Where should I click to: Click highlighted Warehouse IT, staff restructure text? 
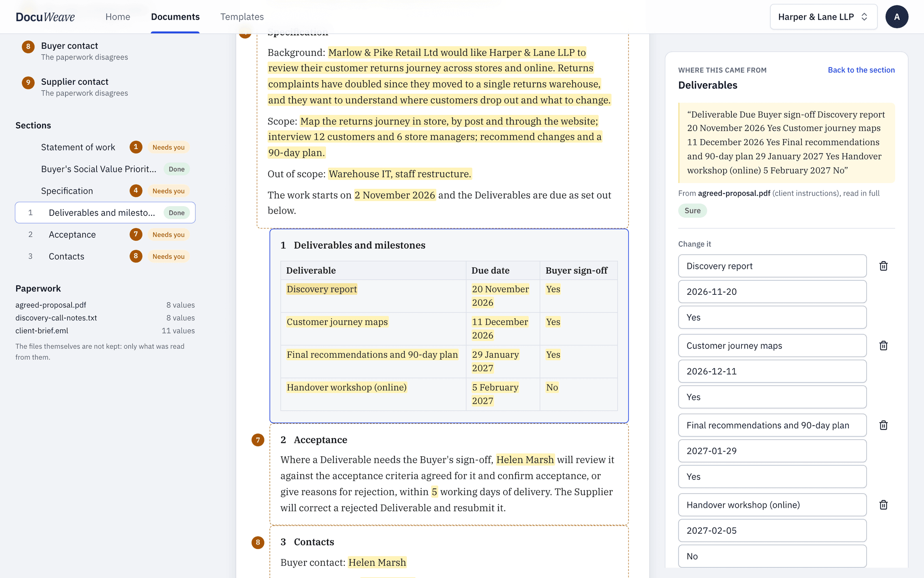(x=400, y=174)
